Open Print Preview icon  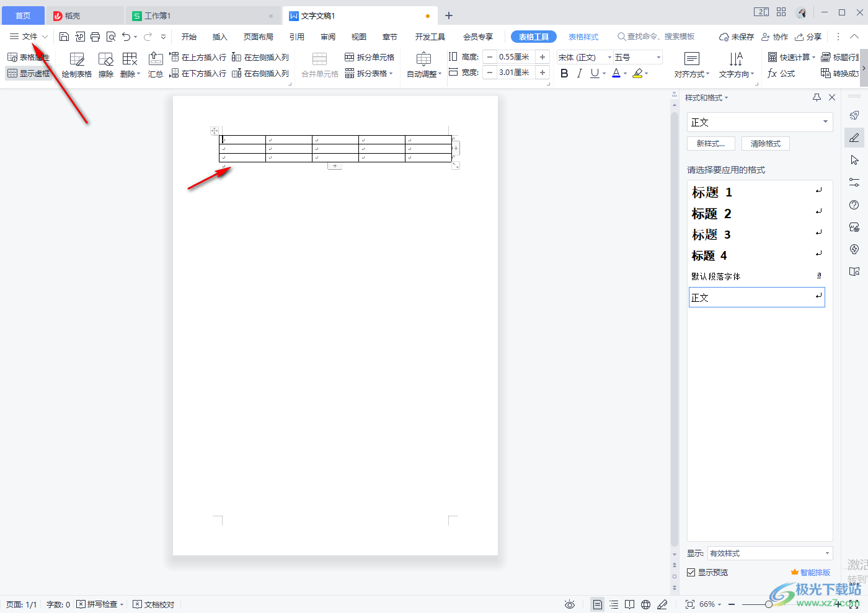(111, 37)
